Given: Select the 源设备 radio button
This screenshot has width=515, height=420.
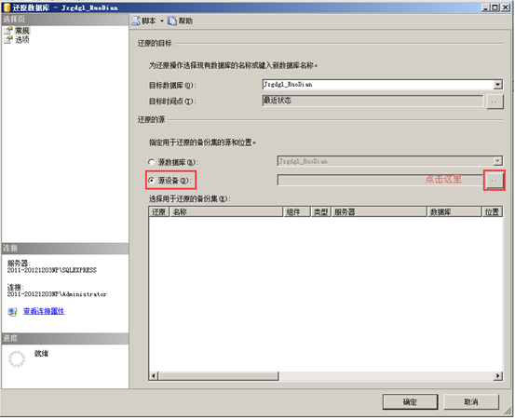Looking at the screenshot, I should pyautogui.click(x=151, y=181).
